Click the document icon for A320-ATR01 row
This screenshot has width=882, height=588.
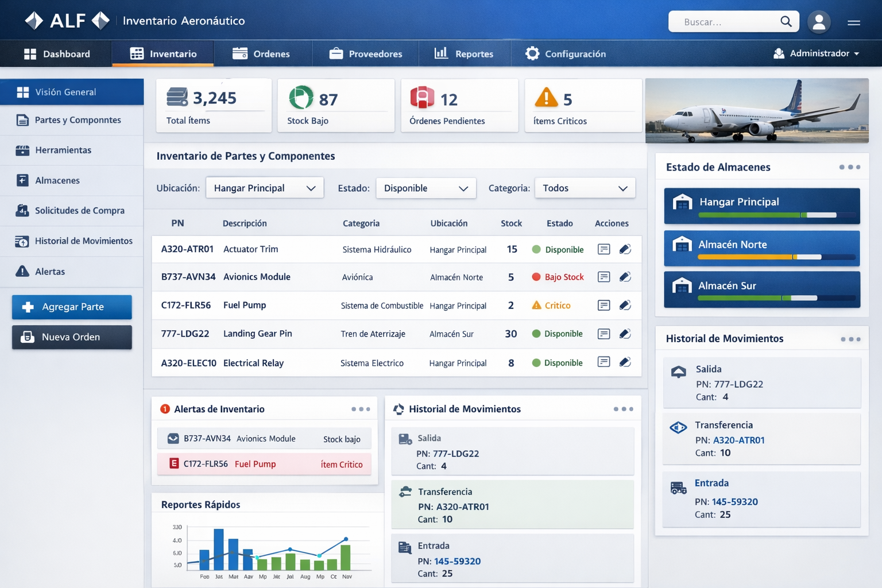point(604,249)
